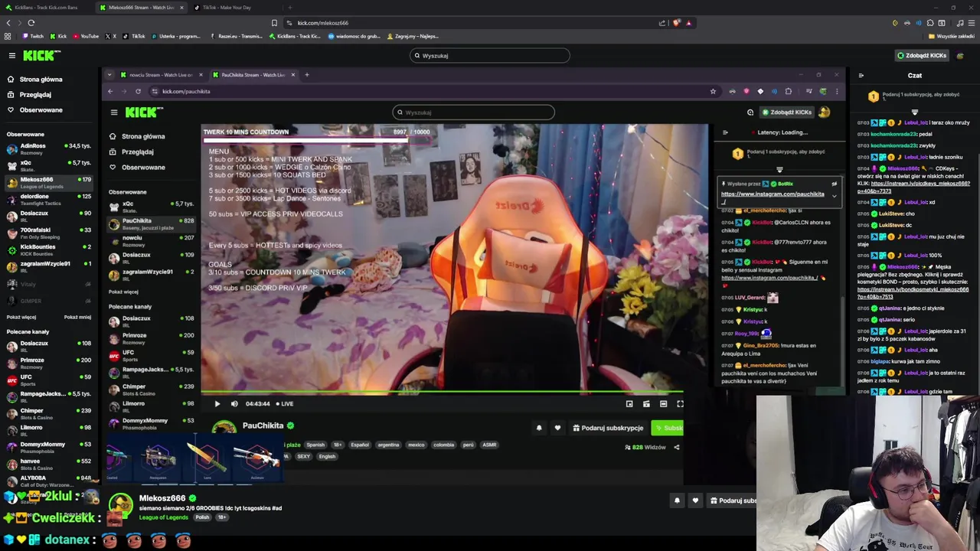980x551 pixels.
Task: Mute the PauChikita stream volume
Action: pyautogui.click(x=234, y=403)
